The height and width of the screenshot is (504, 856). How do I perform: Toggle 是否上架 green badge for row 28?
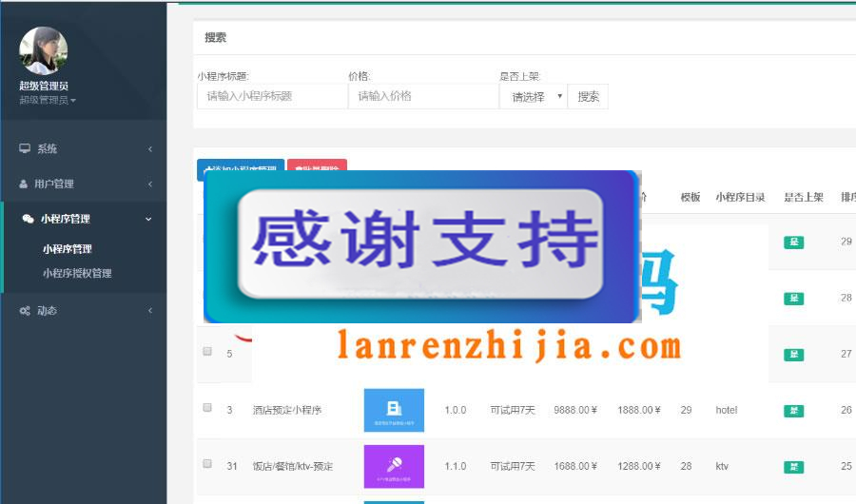(x=794, y=299)
